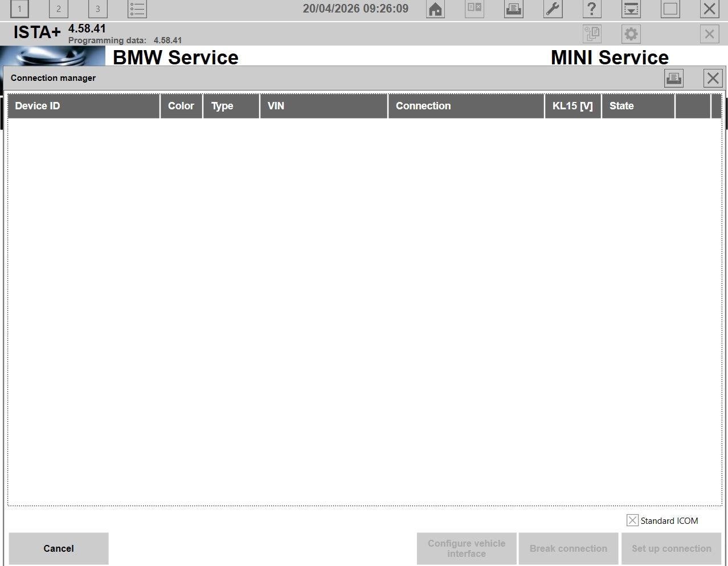
Task: Click the date and time display
Action: click(355, 9)
